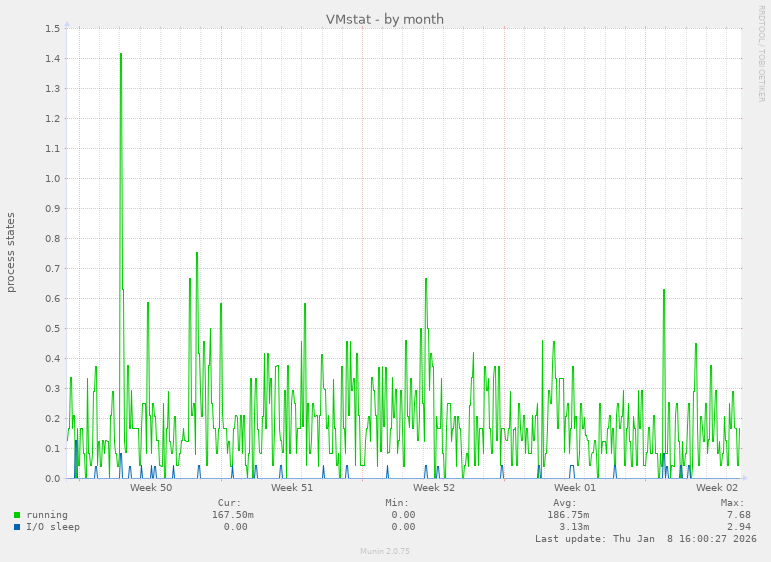Click the 1.0 y-axis value
Image resolution: width=771 pixels, height=562 pixels.
click(53, 178)
